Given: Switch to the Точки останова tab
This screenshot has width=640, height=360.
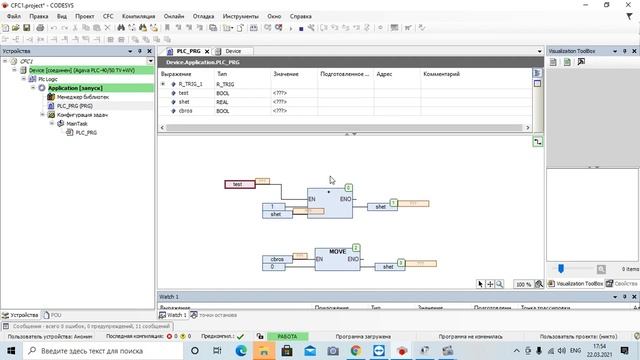Looking at the screenshot, I should point(213,315).
